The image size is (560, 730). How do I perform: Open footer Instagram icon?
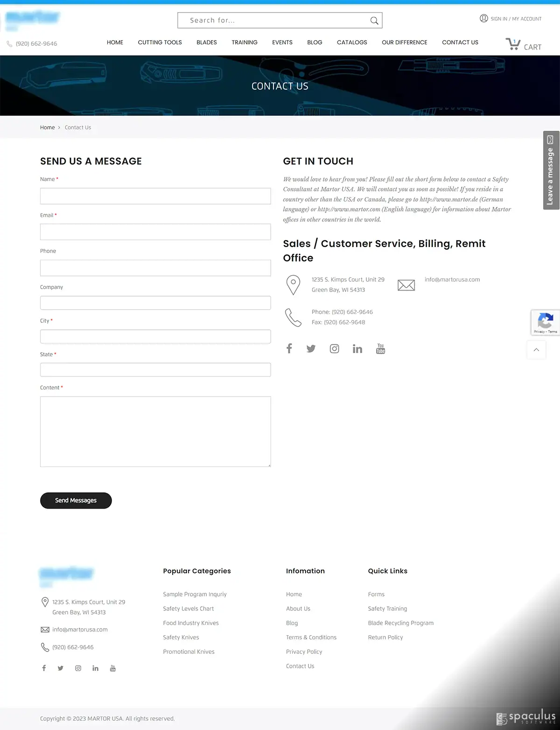78,668
